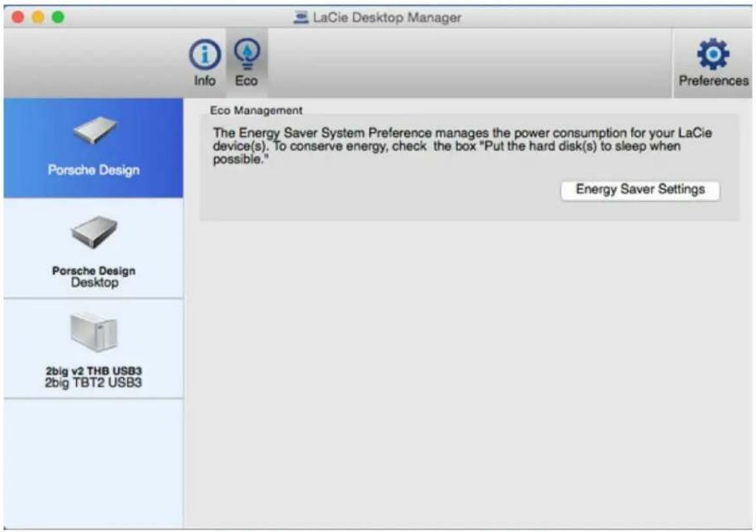Click Energy Saver Settings button
The width and height of the screenshot is (756, 532).
tap(640, 189)
